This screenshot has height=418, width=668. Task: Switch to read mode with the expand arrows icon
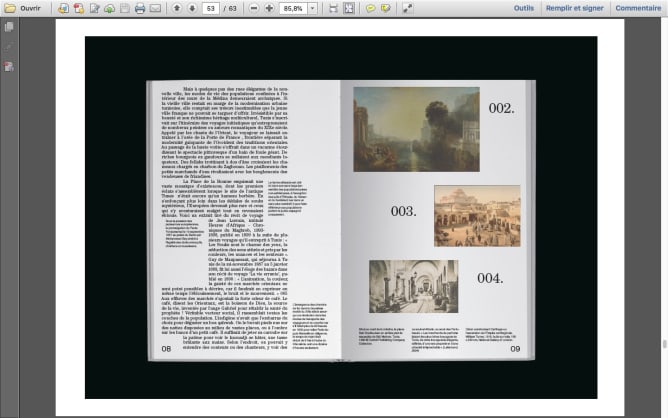point(408,8)
